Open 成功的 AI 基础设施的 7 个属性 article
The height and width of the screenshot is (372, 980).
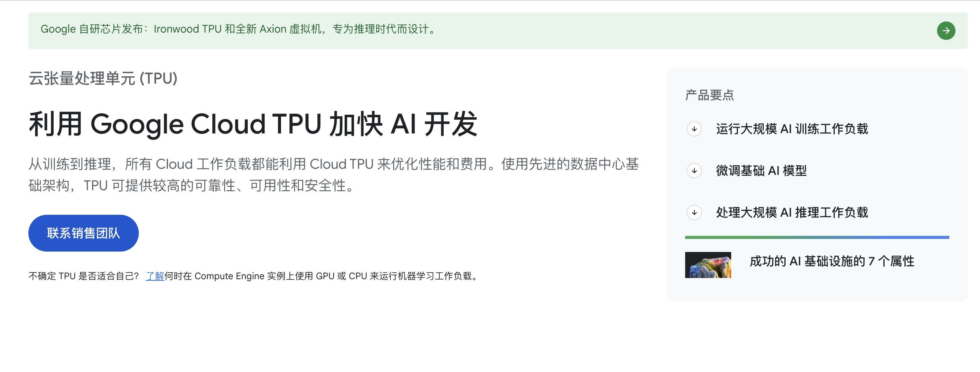[x=832, y=262]
